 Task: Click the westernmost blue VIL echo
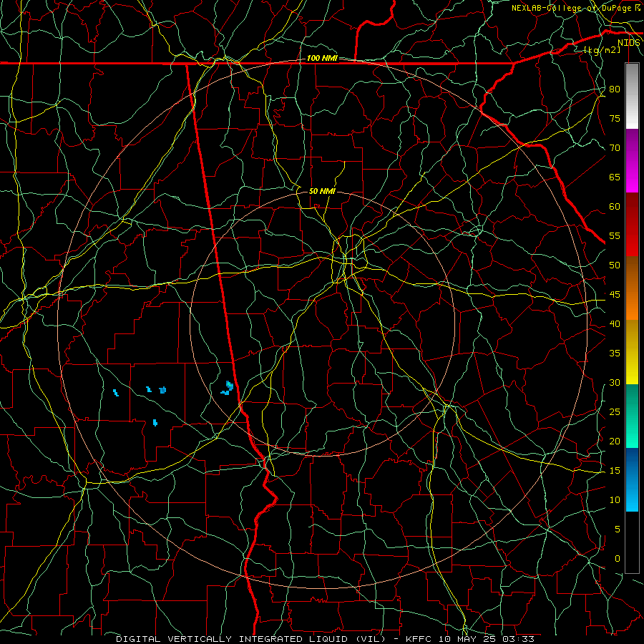click(116, 393)
